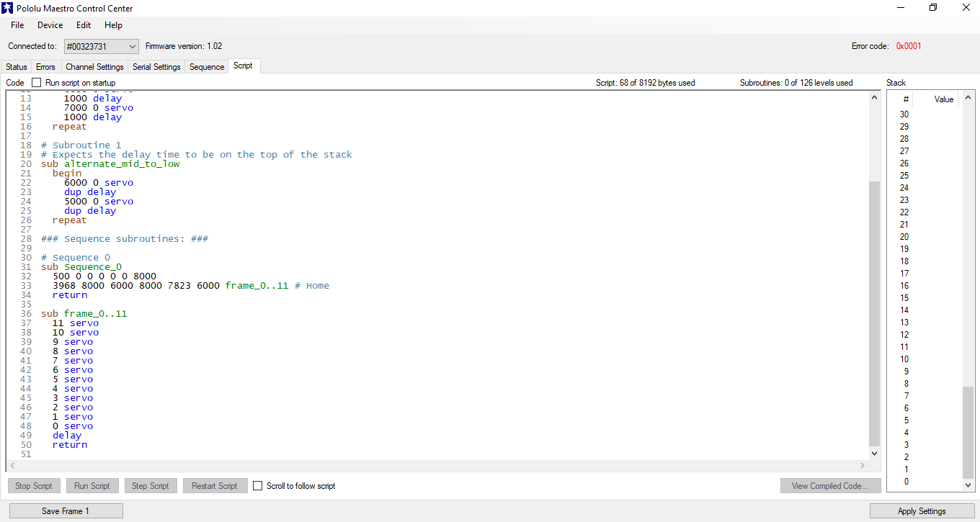Screen dimensions: 980x522
Task: Open the Edit menu
Action: 84,24
